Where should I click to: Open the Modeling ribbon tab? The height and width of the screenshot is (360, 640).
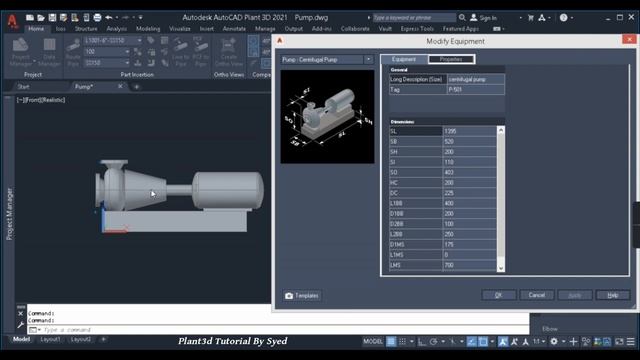(148, 29)
